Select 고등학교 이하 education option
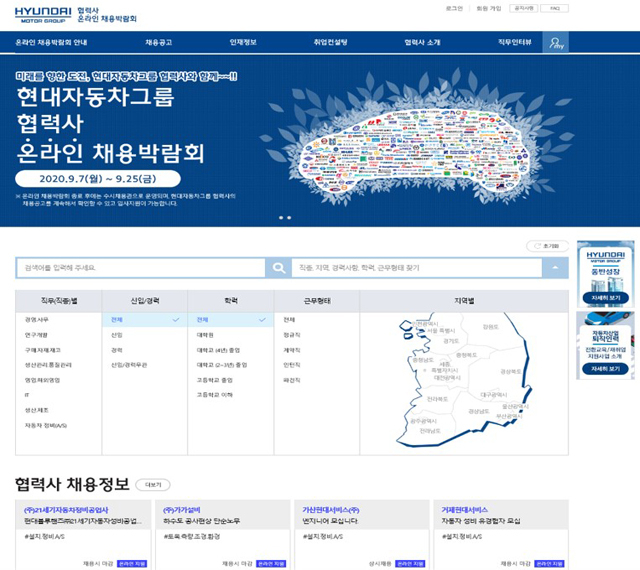Viewport: 640px width, 570px height. [x=214, y=395]
